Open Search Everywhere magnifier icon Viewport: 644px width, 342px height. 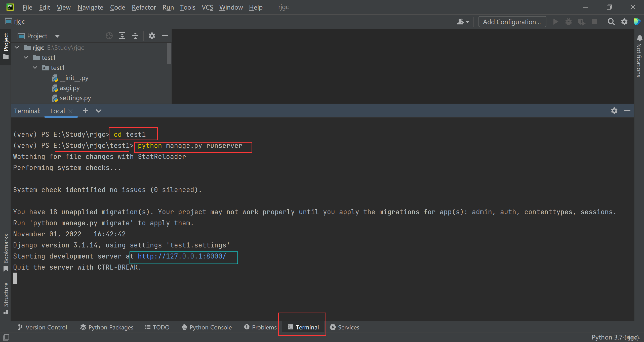click(x=611, y=22)
